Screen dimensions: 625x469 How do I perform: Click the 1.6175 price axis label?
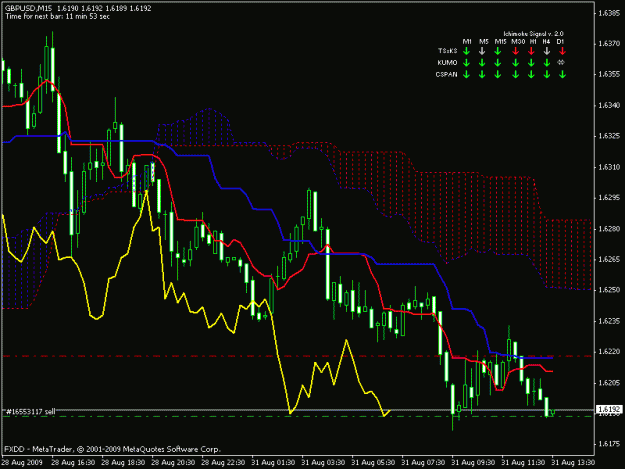pyautogui.click(x=609, y=444)
